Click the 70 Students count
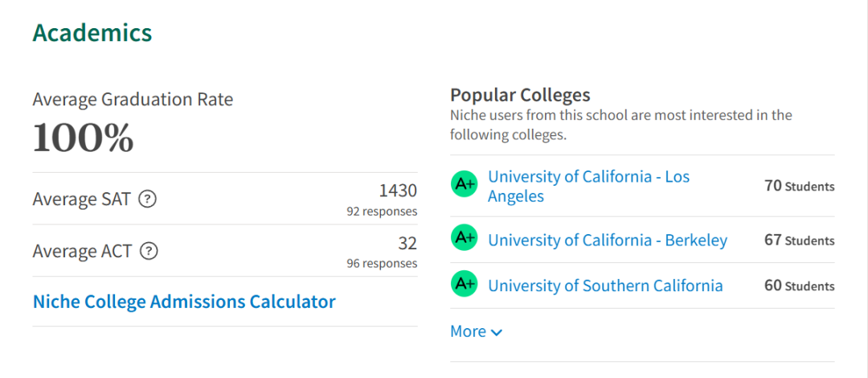Screen dimensions: 868x378 (x=800, y=187)
